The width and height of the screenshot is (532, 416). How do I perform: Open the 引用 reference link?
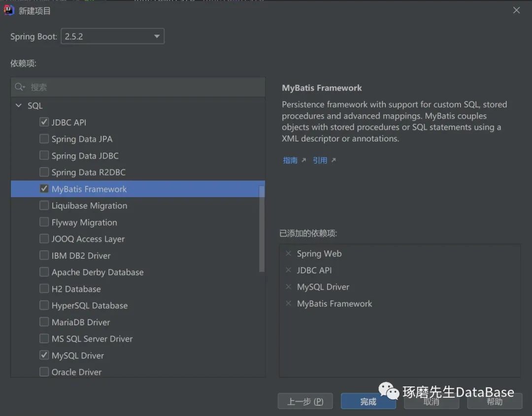pyautogui.click(x=320, y=160)
